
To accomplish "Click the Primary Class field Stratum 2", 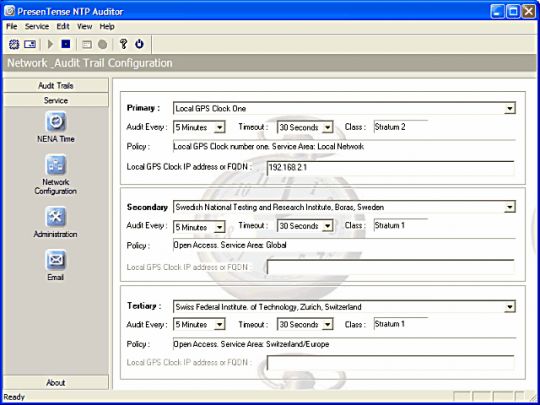I will (401, 127).
